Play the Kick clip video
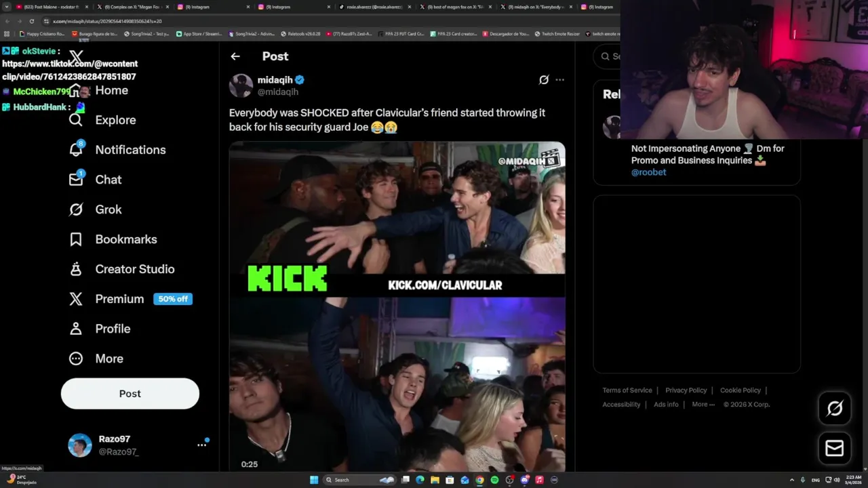This screenshot has width=868, height=488. point(397,306)
